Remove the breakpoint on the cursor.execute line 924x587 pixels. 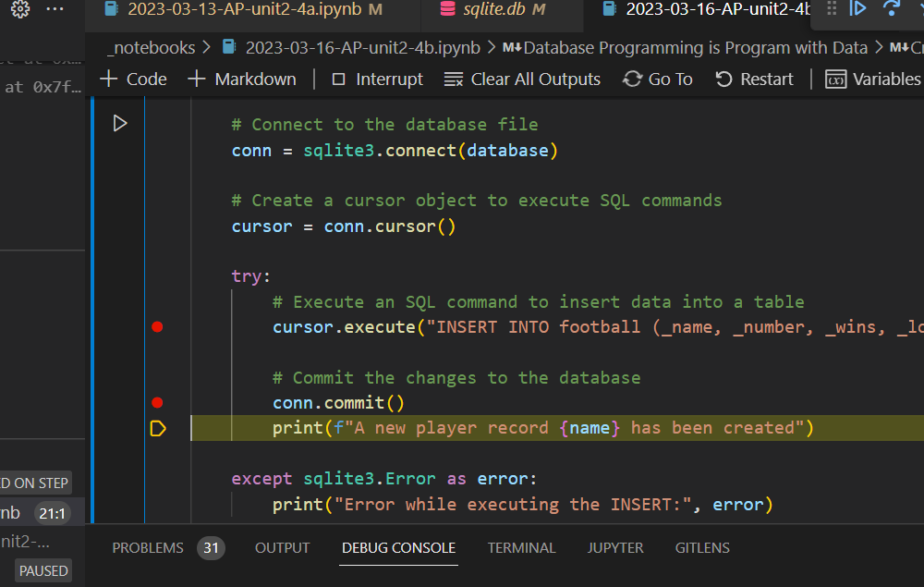tap(157, 326)
